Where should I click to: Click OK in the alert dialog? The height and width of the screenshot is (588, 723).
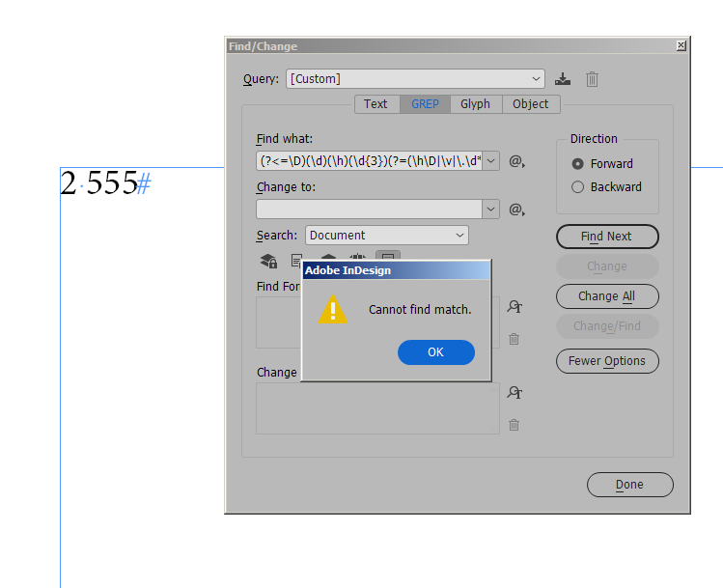pyautogui.click(x=436, y=352)
